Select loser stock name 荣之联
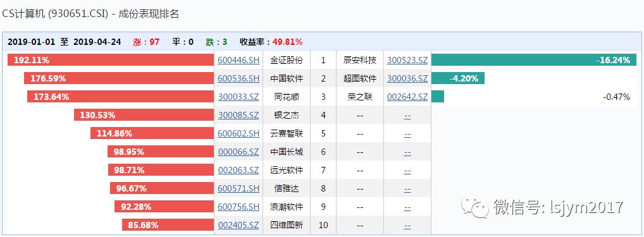644x237 pixels. point(360,97)
